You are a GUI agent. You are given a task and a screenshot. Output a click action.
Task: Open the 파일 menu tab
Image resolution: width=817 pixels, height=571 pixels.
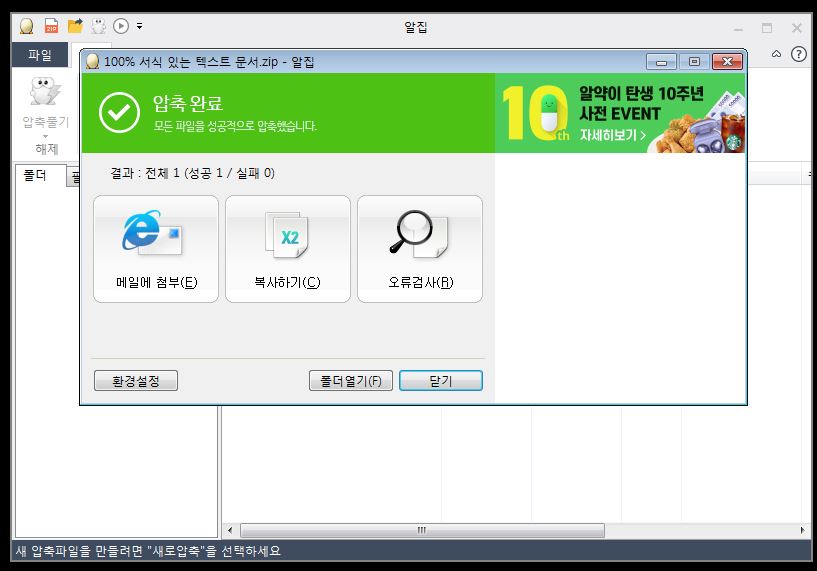(x=40, y=55)
